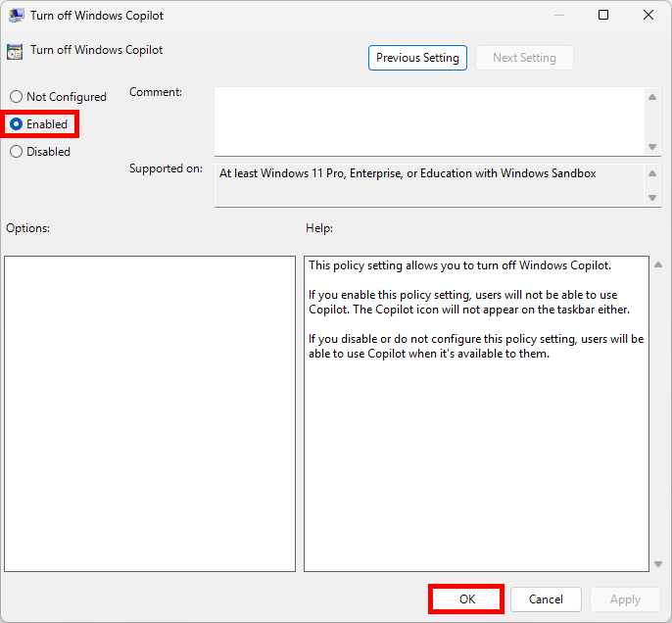Viewport: 672px width, 623px height.
Task: Minimize the Turn off Windows Copilot window
Action: tap(558, 16)
